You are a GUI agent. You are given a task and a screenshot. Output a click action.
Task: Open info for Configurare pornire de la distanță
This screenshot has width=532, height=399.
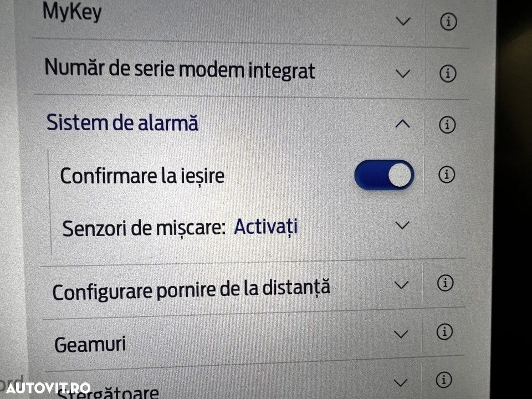point(444,284)
